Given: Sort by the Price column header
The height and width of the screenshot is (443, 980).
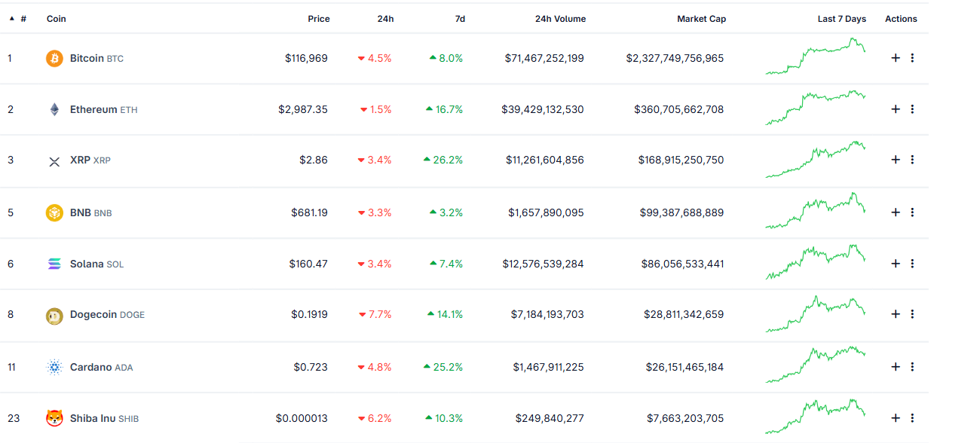Looking at the screenshot, I should pos(318,19).
